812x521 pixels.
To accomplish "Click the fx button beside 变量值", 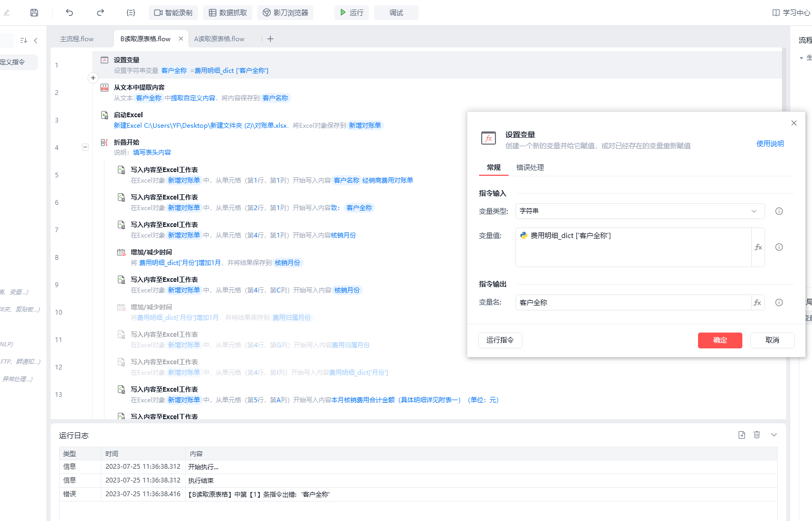I will [758, 247].
